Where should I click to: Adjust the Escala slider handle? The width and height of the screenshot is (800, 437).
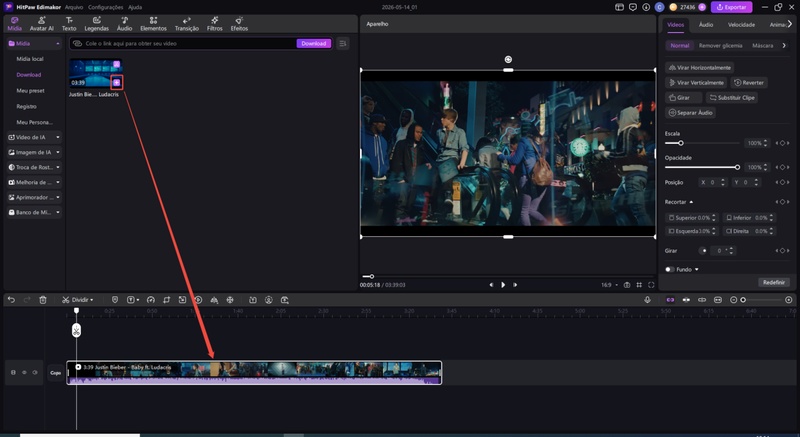click(x=681, y=143)
